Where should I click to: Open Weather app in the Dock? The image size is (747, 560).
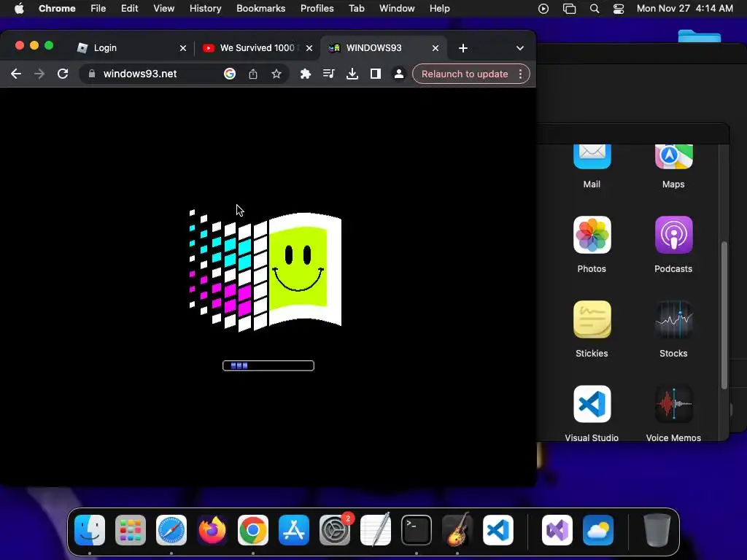[x=598, y=530]
